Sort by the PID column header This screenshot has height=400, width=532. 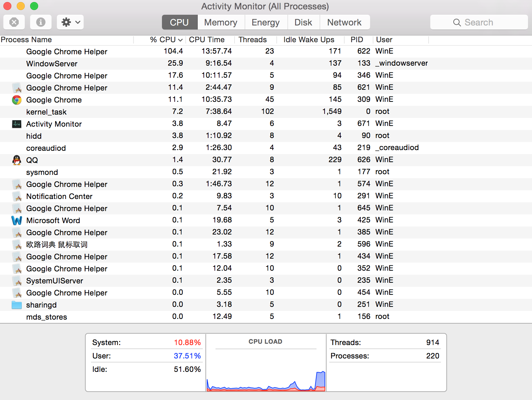click(358, 40)
